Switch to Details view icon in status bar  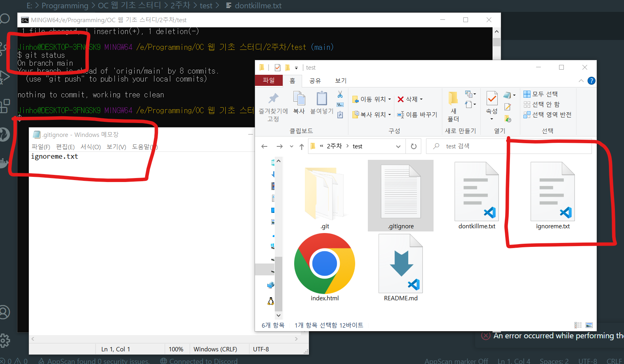coord(578,325)
